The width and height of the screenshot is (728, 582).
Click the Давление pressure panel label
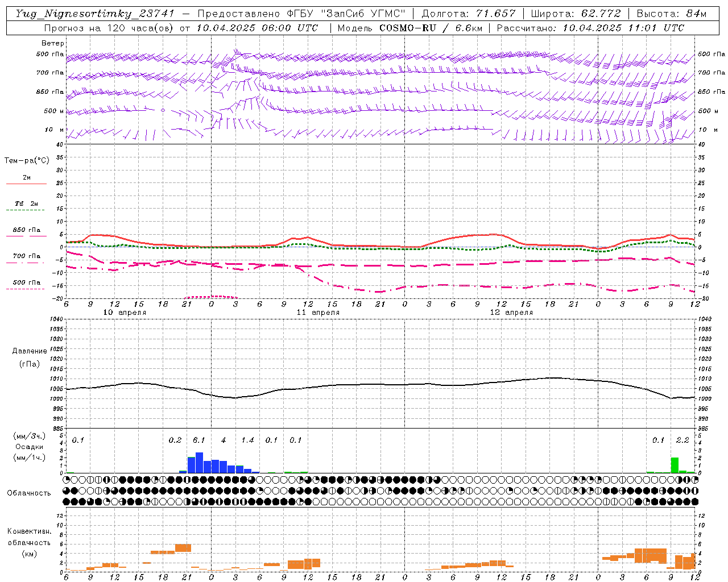point(30,351)
